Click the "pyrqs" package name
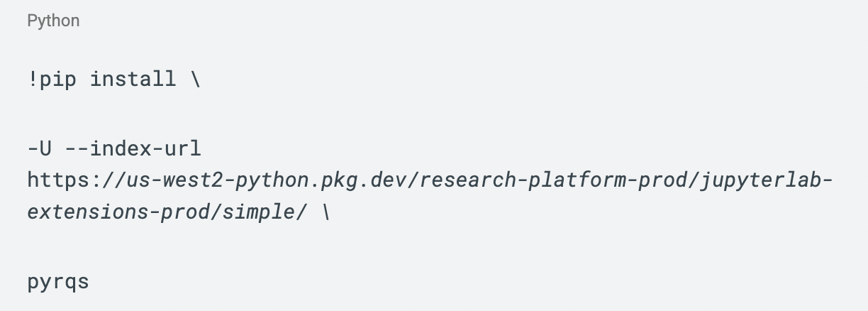 (x=58, y=282)
